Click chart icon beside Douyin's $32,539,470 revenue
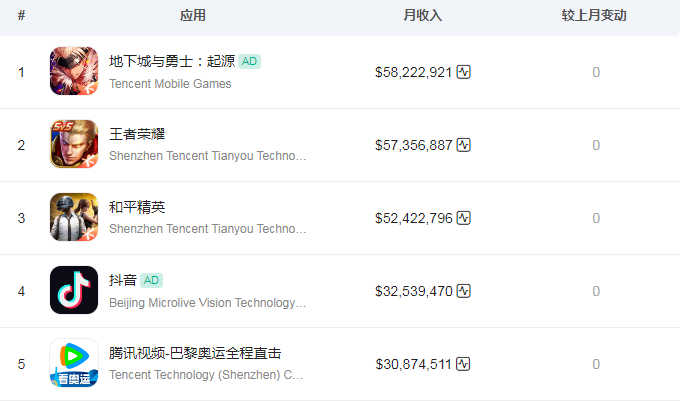Image resolution: width=681 pixels, height=401 pixels. tap(464, 291)
